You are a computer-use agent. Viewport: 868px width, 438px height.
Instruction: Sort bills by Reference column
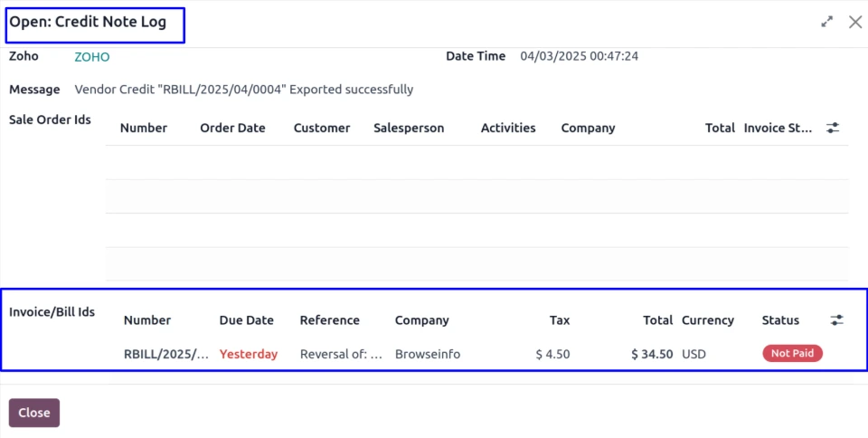tap(329, 320)
